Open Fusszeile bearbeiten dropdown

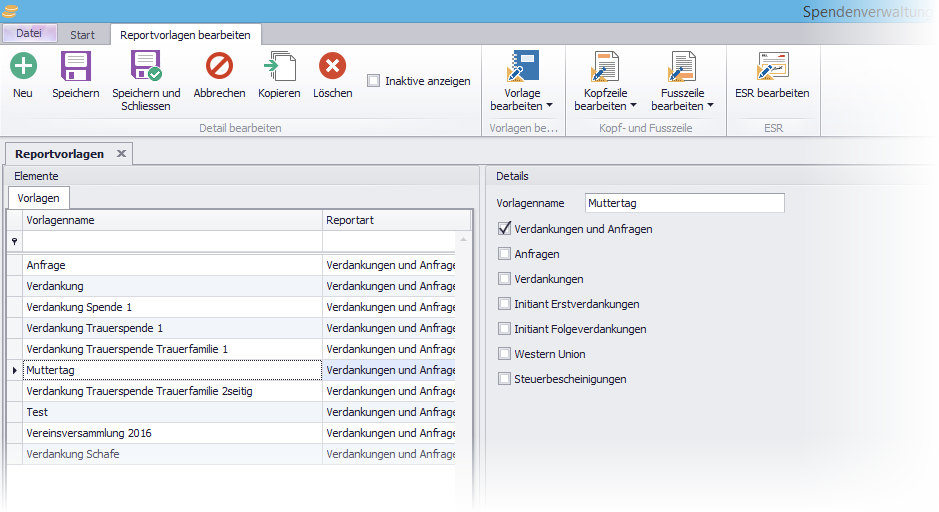point(710,106)
